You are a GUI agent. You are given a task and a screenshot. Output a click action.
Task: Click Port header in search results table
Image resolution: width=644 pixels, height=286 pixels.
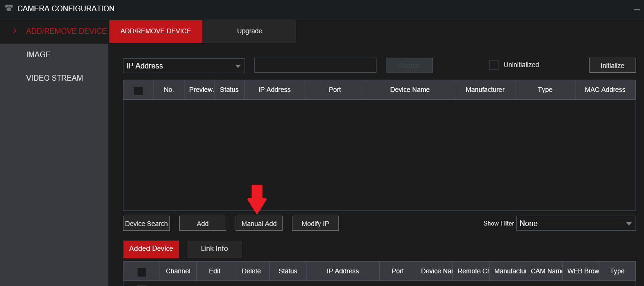pyautogui.click(x=335, y=90)
